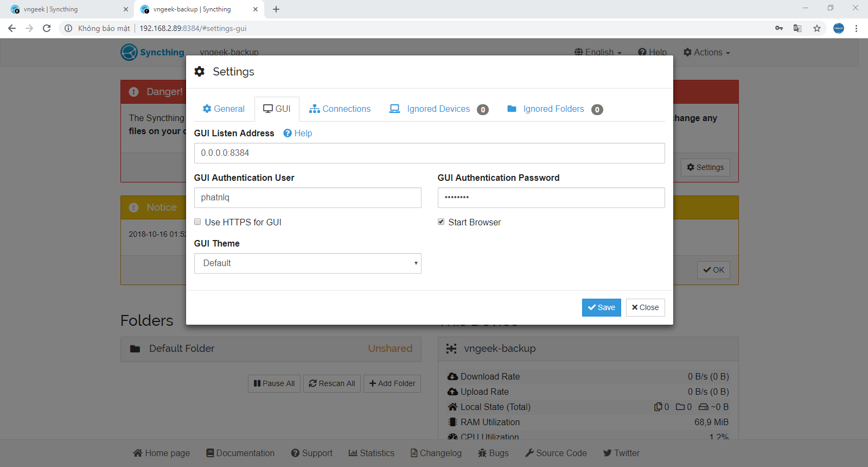Edit the GUI Listen Address field
The height and width of the screenshot is (467, 868).
pos(429,153)
